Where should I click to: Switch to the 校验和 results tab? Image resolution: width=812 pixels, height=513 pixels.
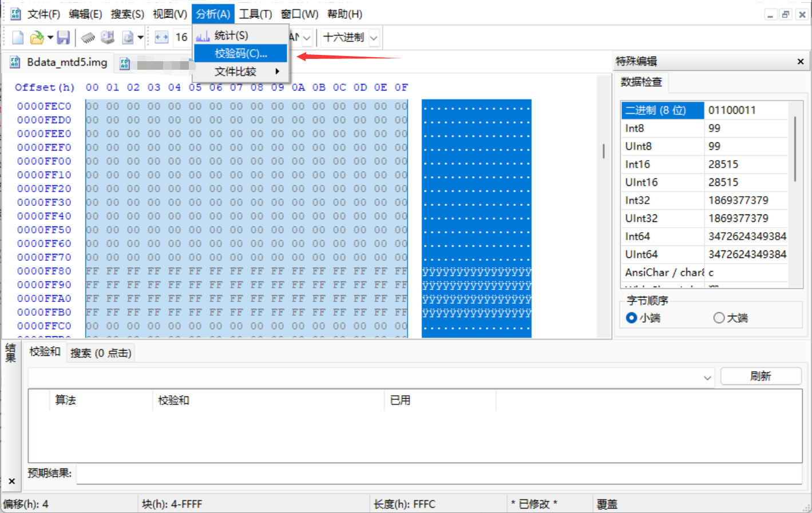[x=45, y=352]
